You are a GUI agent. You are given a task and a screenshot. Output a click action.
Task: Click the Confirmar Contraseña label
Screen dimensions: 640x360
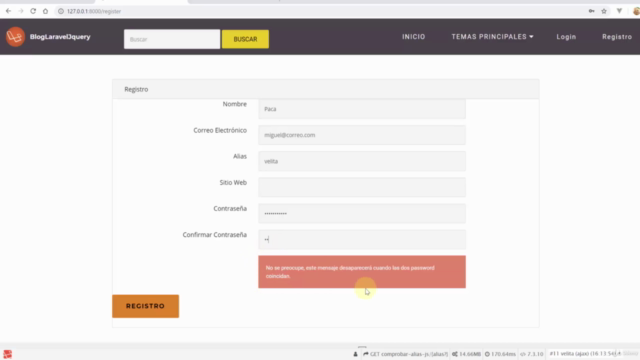[215, 235]
